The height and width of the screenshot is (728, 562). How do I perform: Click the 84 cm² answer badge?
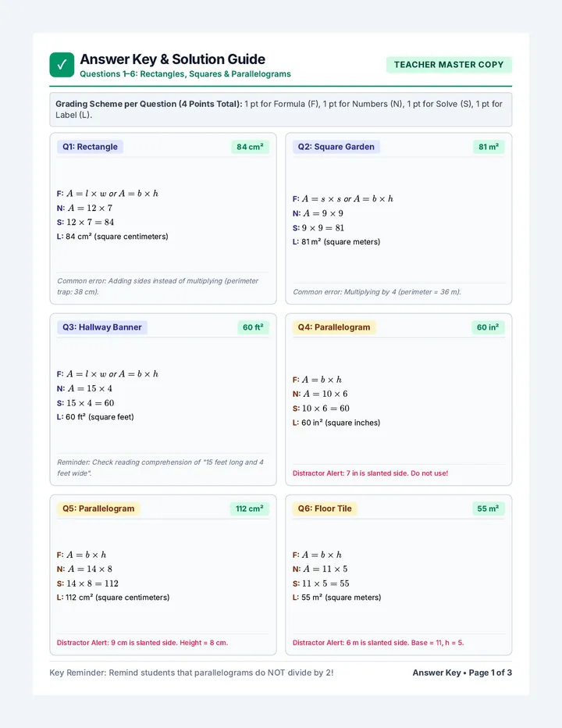(250, 147)
